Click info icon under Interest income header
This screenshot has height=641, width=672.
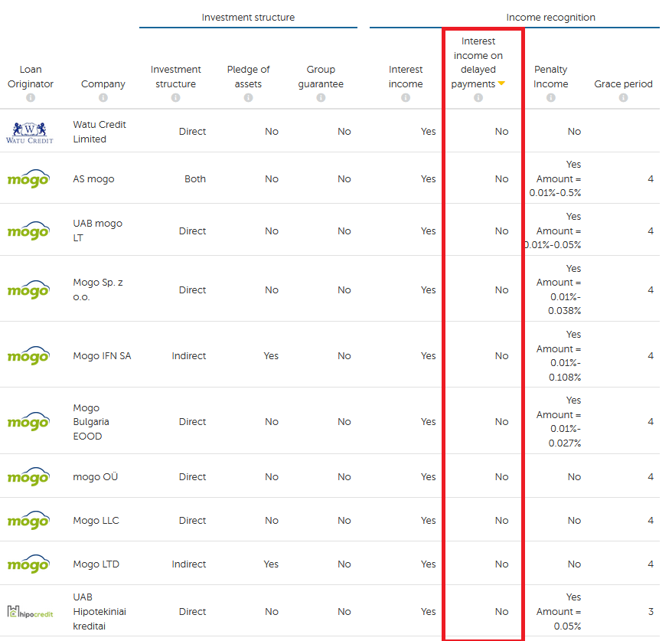pyautogui.click(x=406, y=98)
